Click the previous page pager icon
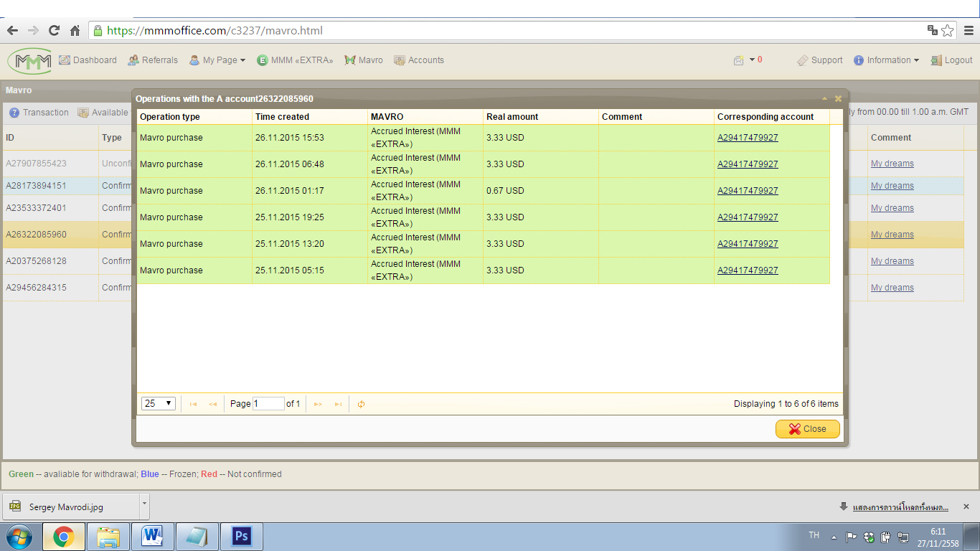Screen dimensions: 980x551 pyautogui.click(x=212, y=404)
